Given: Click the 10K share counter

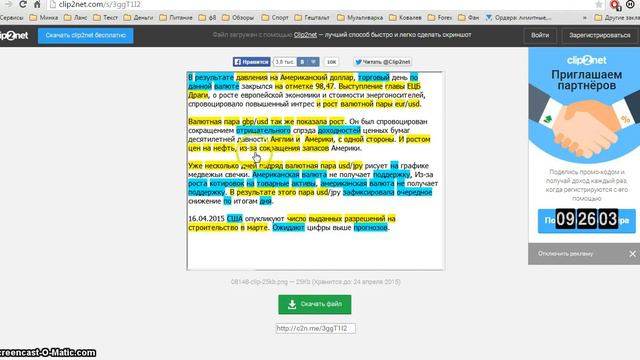Looking at the screenshot, I should 331,62.
